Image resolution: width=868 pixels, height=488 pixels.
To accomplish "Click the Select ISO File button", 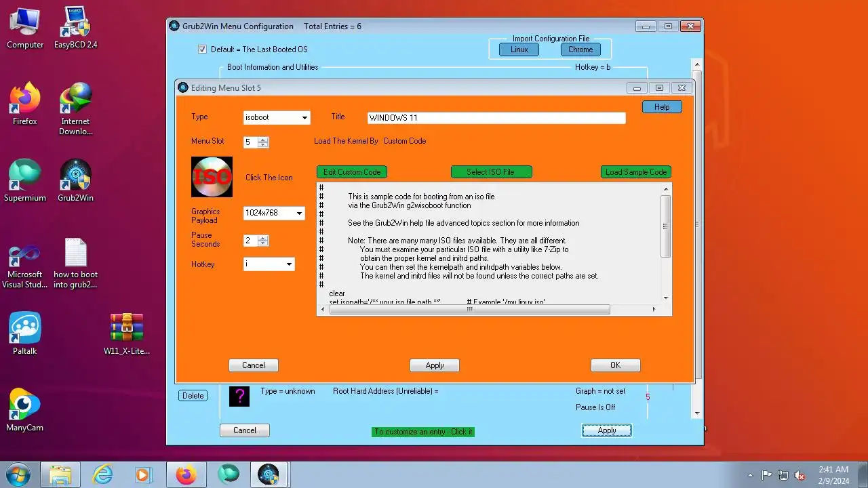I will 491,172.
